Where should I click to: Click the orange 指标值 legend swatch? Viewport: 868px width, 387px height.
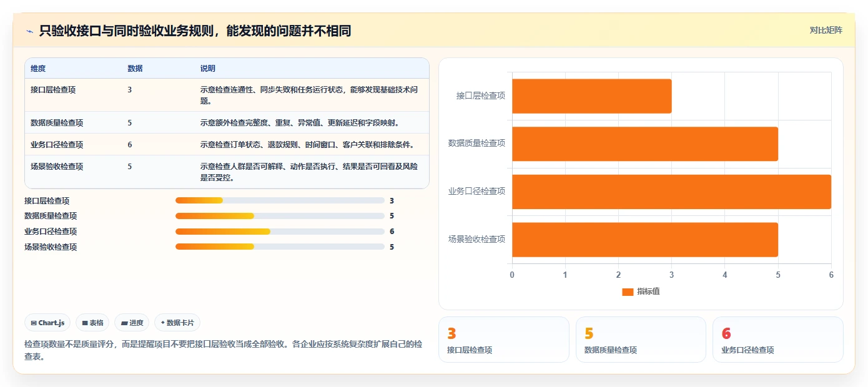(x=628, y=291)
